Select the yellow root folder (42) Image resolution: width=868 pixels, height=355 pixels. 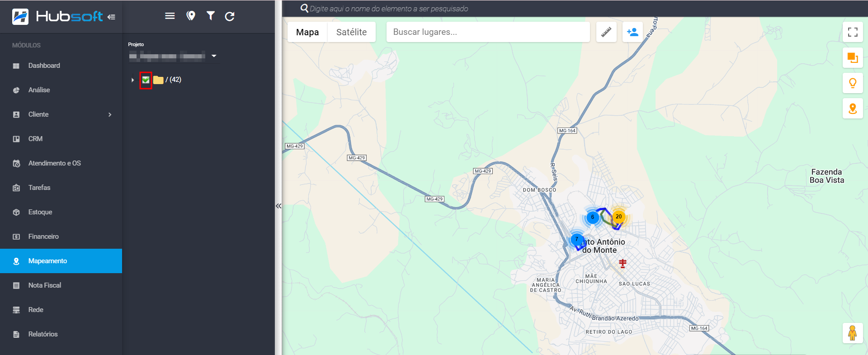pyautogui.click(x=158, y=80)
